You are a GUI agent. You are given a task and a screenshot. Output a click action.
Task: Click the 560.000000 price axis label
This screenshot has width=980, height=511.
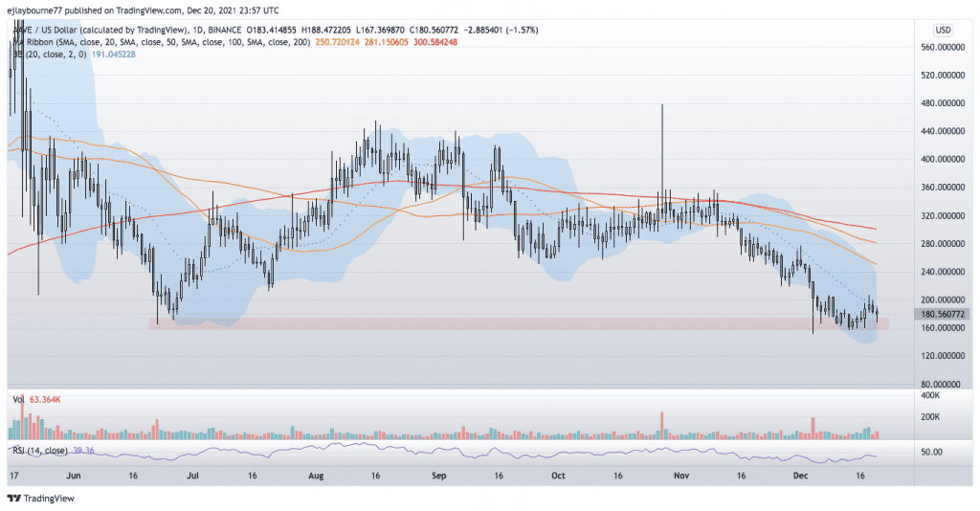943,47
